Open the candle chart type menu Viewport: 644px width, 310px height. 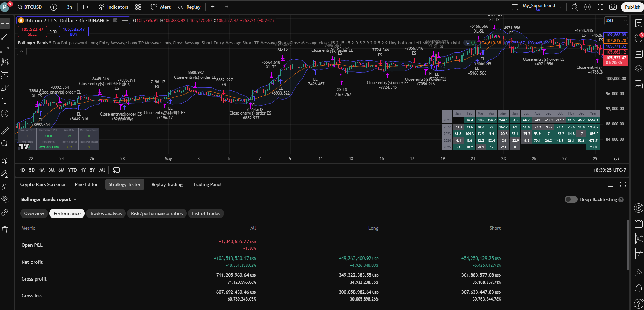click(x=86, y=7)
